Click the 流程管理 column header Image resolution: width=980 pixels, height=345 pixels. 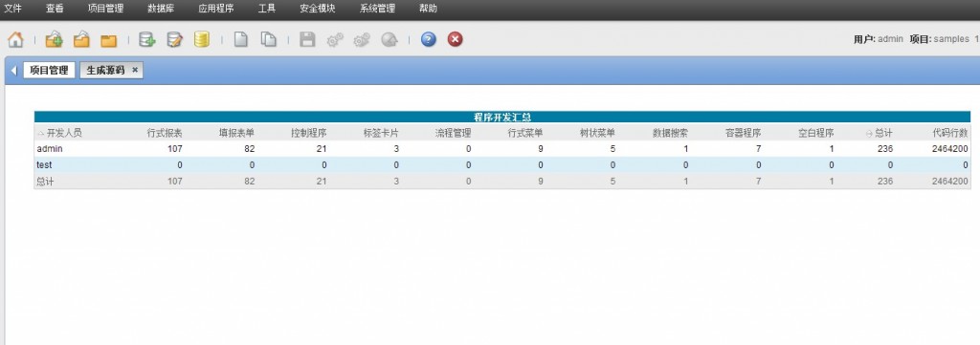(x=453, y=133)
